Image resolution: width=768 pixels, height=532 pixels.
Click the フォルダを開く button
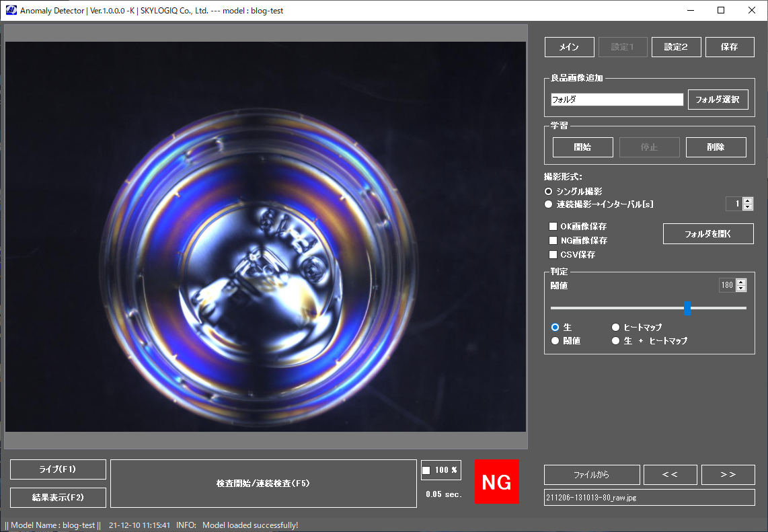(708, 233)
